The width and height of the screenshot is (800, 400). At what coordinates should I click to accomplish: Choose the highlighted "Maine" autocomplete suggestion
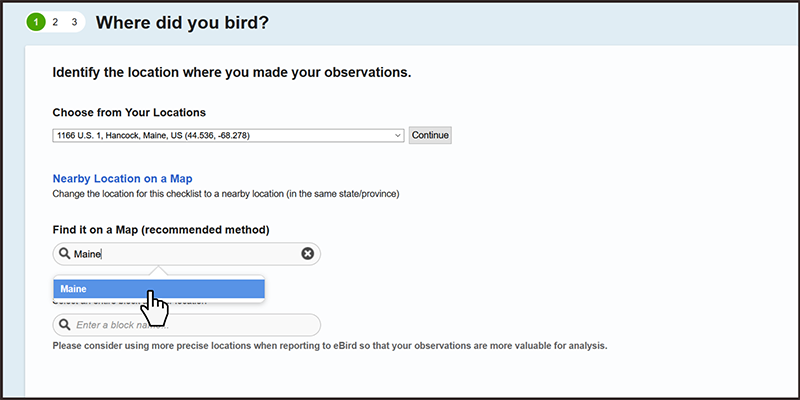(158, 289)
